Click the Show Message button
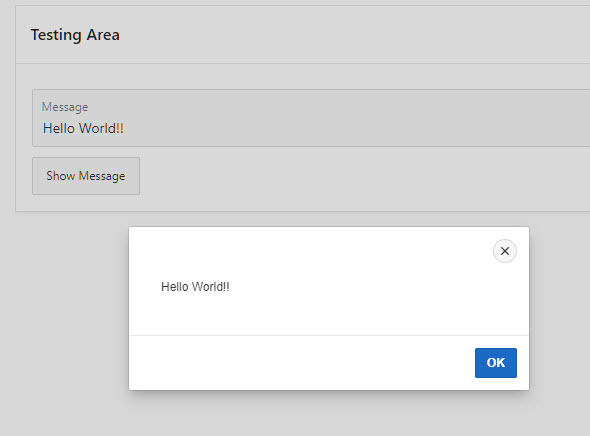The width and height of the screenshot is (590, 436). coord(86,176)
